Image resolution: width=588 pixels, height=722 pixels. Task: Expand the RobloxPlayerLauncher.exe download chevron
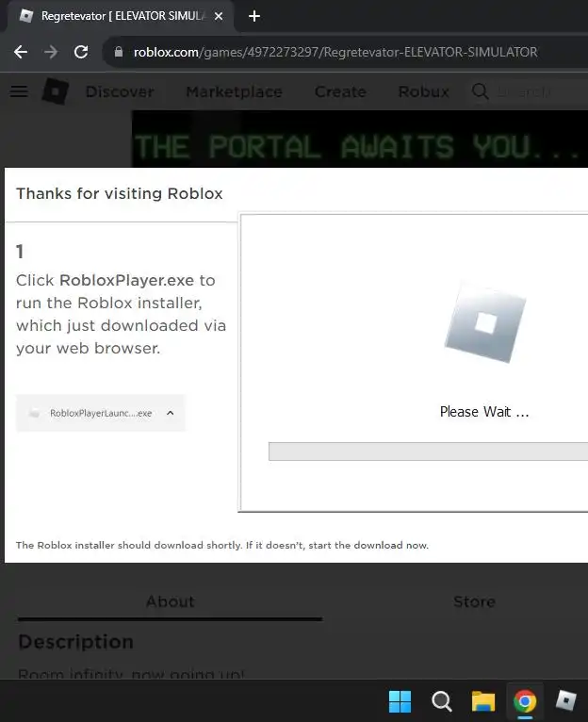170,413
